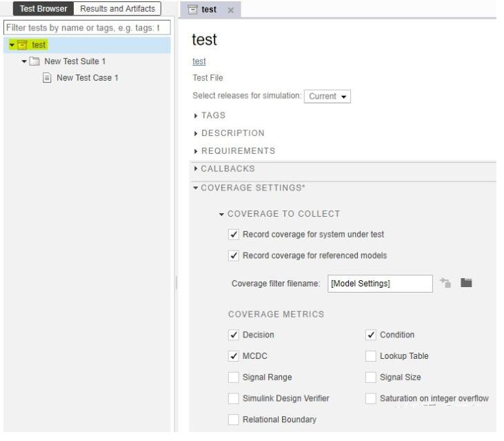Click the filter tests search field
This screenshot has height=441, width=504.
click(87, 28)
